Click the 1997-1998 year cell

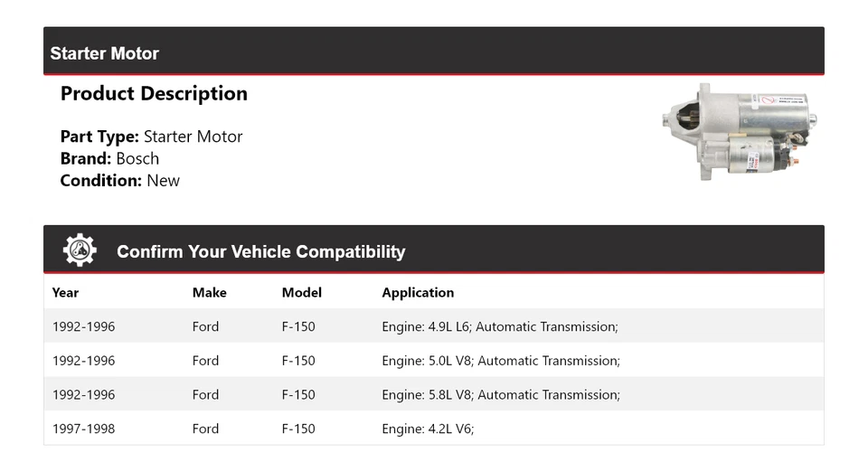coord(83,429)
